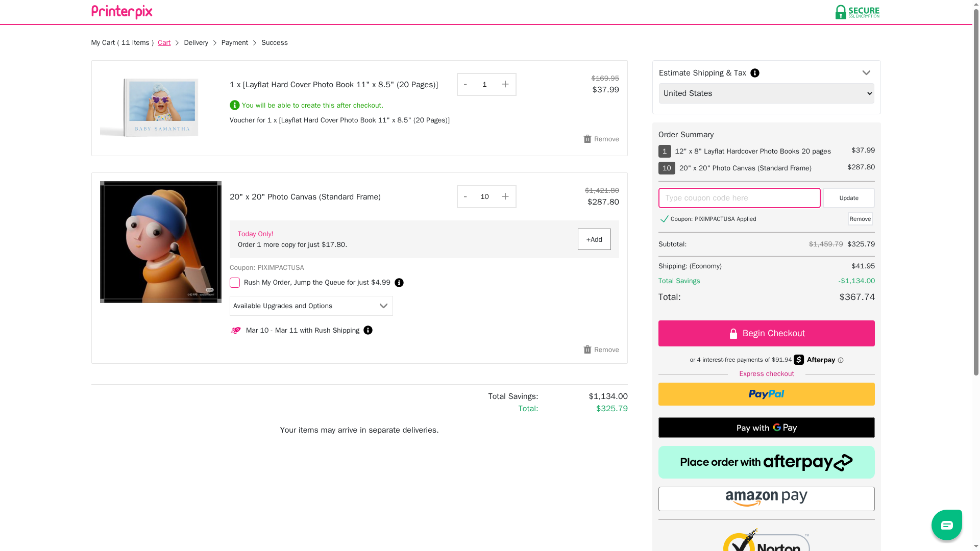The image size is (980, 551).
Task: Open the chat bubble widget
Action: 946,524
